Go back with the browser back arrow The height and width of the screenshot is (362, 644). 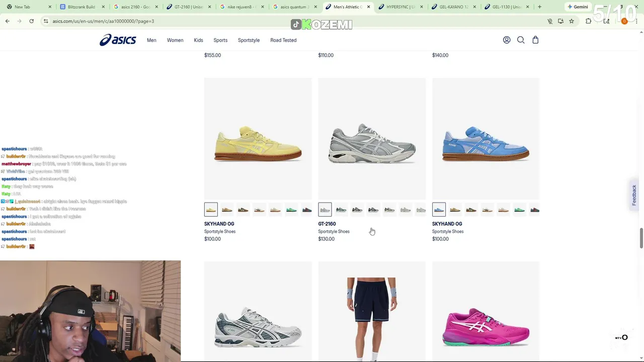8,21
